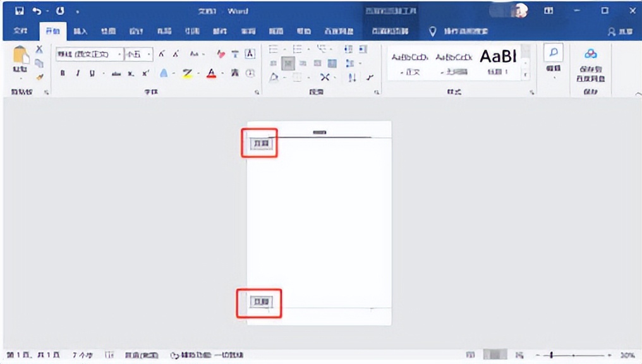This screenshot has width=642, height=364.
Task: Click the numbered list icon
Action: pyautogui.click(x=297, y=49)
